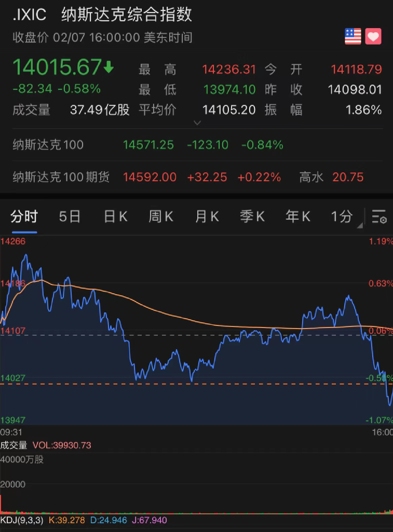The image size is (393, 532).
Task: Select the 季K tab
Action: pos(252,216)
